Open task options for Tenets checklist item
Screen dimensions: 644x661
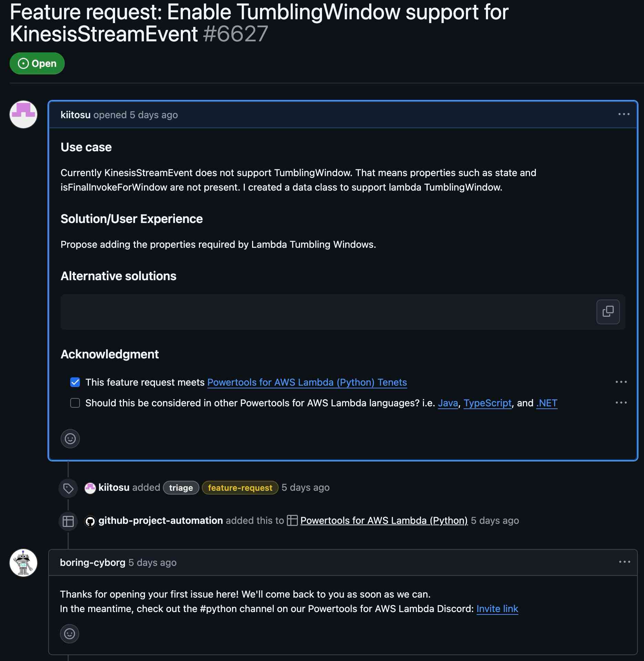[621, 382]
